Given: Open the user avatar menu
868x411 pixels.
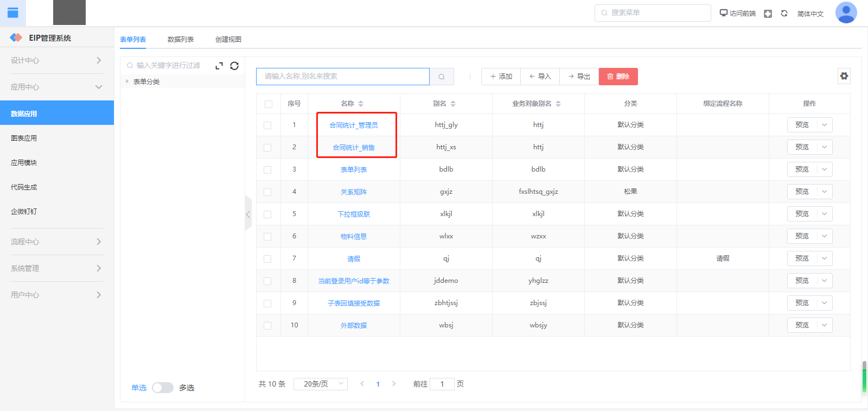Looking at the screenshot, I should (x=846, y=12).
